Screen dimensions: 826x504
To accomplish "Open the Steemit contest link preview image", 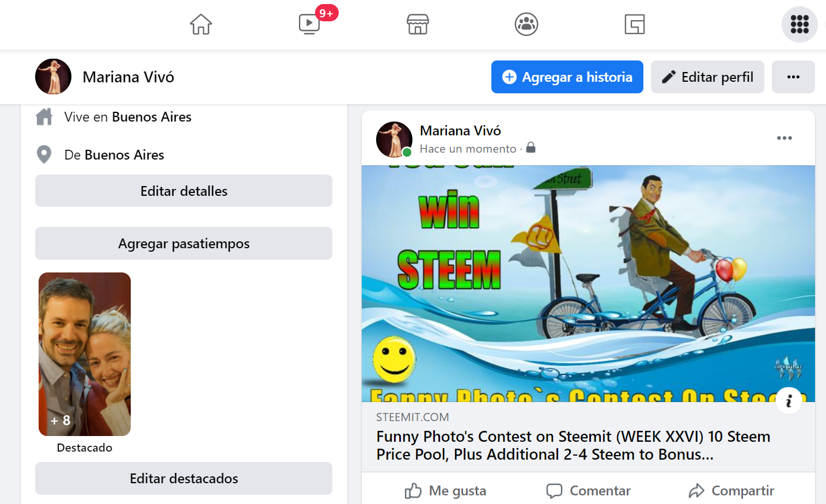I will tap(588, 283).
